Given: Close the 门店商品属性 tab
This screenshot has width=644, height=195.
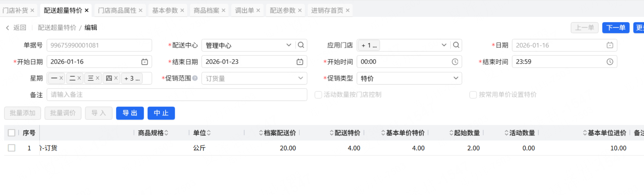Looking at the screenshot, I should tap(140, 10).
